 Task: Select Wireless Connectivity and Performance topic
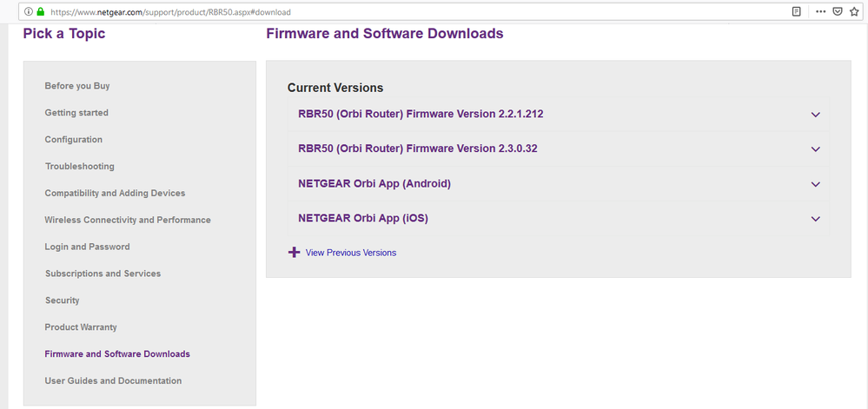click(x=128, y=220)
